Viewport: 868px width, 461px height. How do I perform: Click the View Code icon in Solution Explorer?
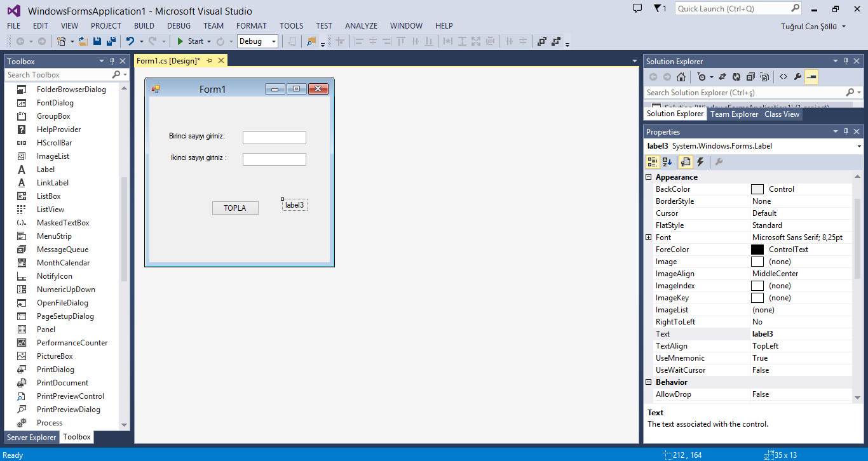pyautogui.click(x=783, y=77)
